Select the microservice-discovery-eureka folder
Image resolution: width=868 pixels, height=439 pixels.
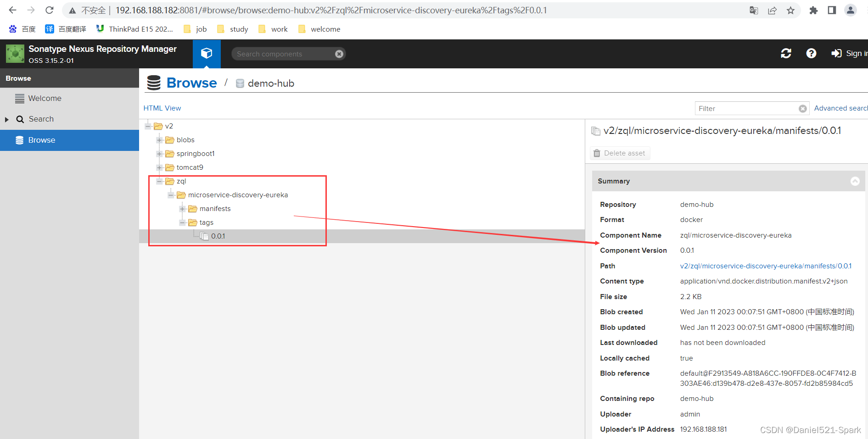(238, 195)
